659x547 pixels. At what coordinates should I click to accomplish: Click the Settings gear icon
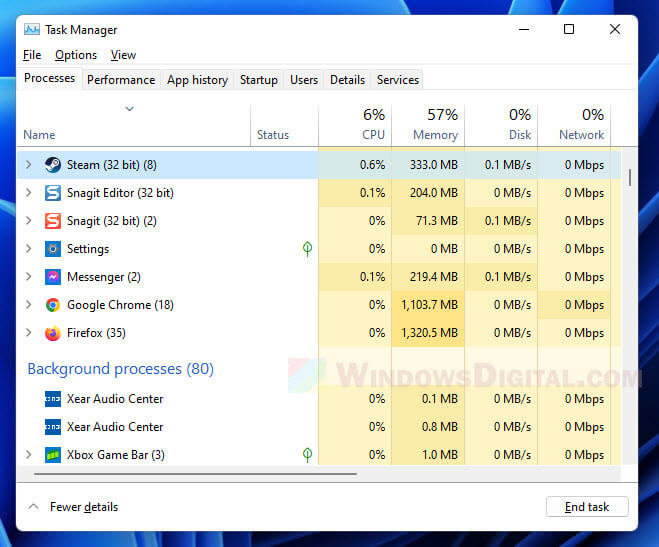point(53,249)
